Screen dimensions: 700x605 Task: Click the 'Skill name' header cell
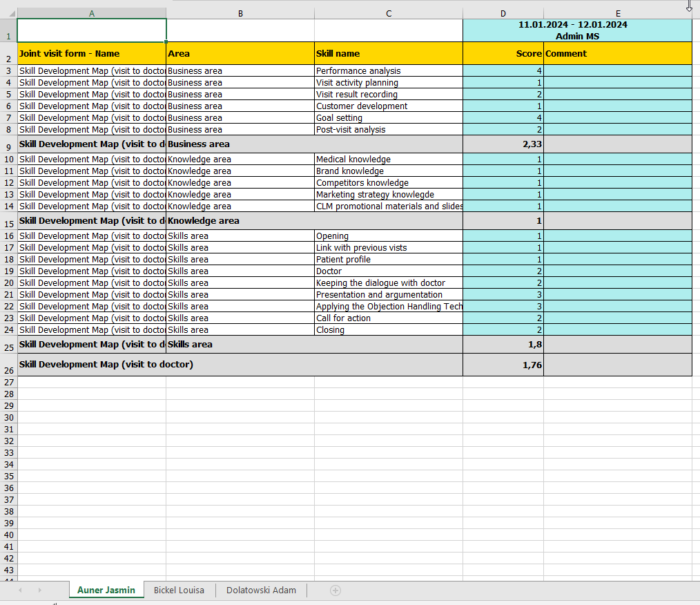pos(388,53)
